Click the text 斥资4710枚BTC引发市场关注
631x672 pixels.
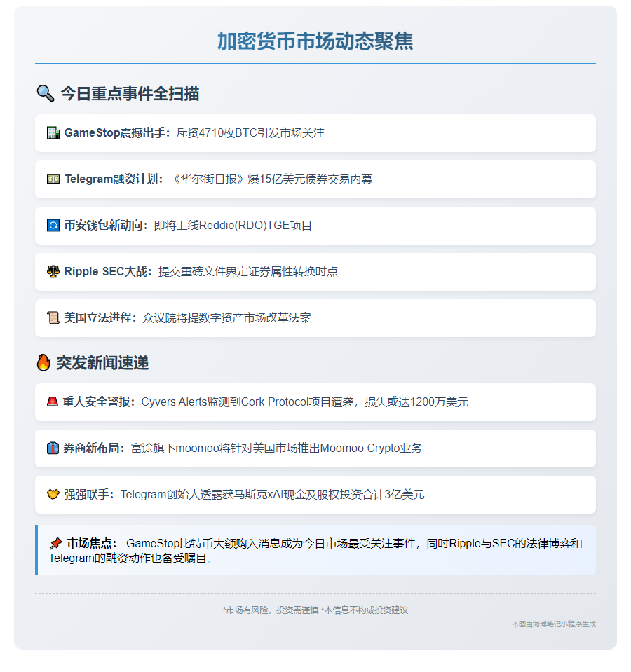pyautogui.click(x=250, y=133)
